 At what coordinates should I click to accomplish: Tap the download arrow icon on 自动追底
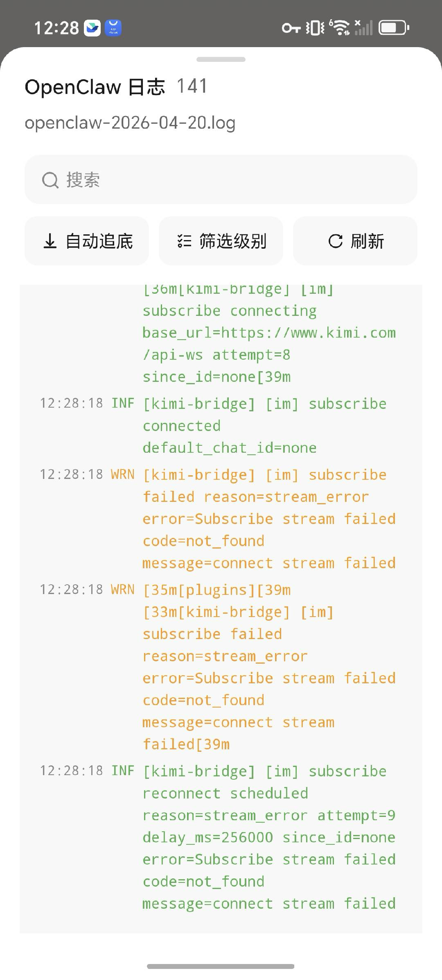pos(50,241)
